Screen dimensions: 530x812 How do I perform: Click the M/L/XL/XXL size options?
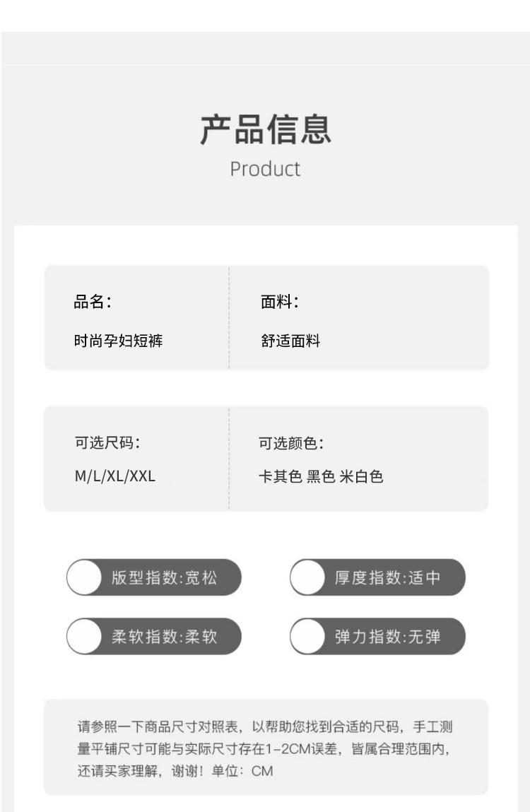coord(115,476)
